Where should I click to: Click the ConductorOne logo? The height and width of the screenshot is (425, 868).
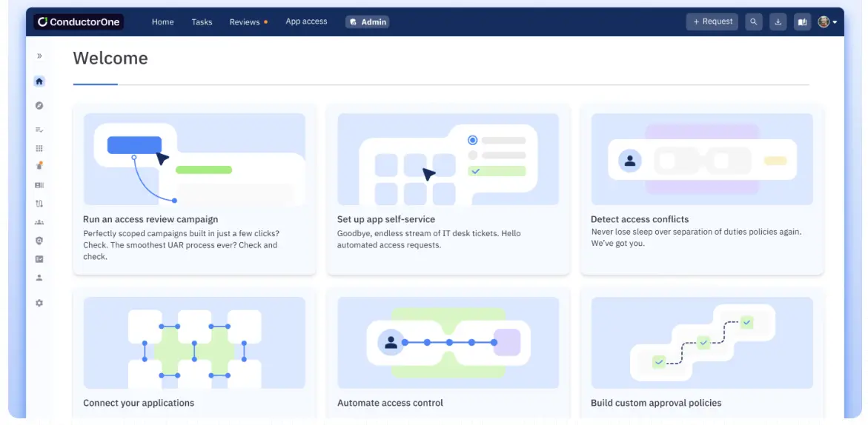[79, 22]
